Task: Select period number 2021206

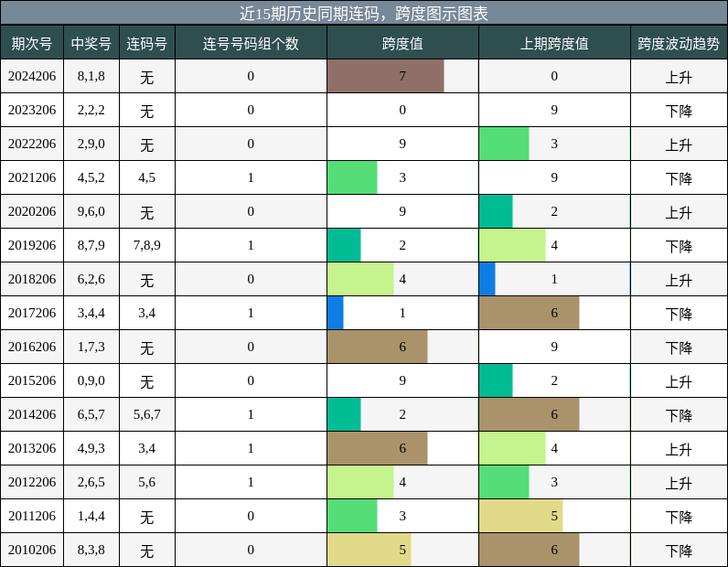Action: coord(32,177)
